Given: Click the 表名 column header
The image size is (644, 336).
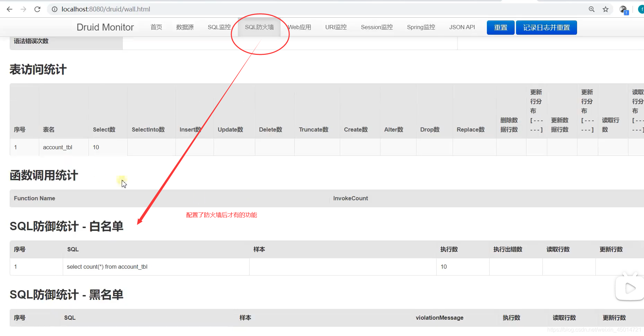Looking at the screenshot, I should pos(49,129).
